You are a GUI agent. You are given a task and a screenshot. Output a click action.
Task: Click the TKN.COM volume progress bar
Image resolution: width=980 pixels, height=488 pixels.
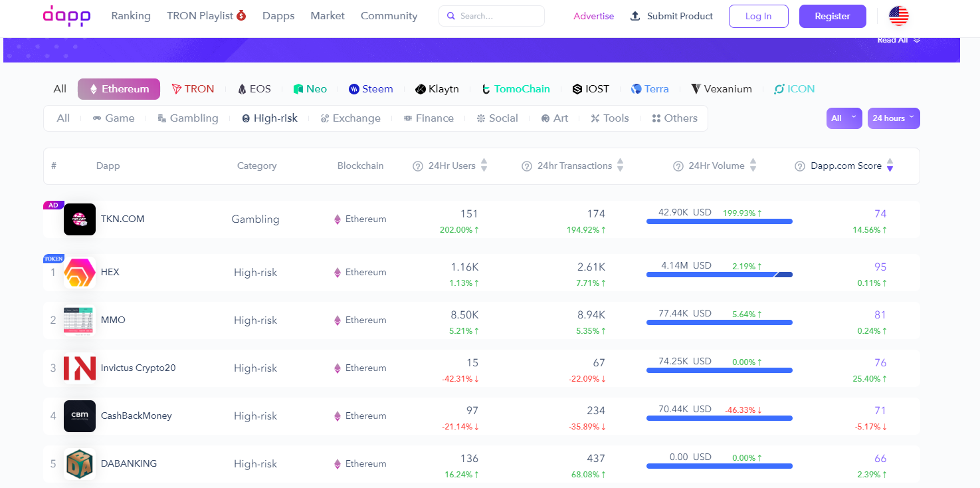coord(720,221)
